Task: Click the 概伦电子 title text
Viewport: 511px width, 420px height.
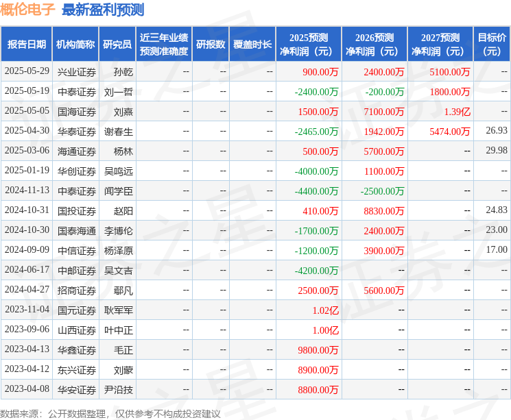Action: 27,10
